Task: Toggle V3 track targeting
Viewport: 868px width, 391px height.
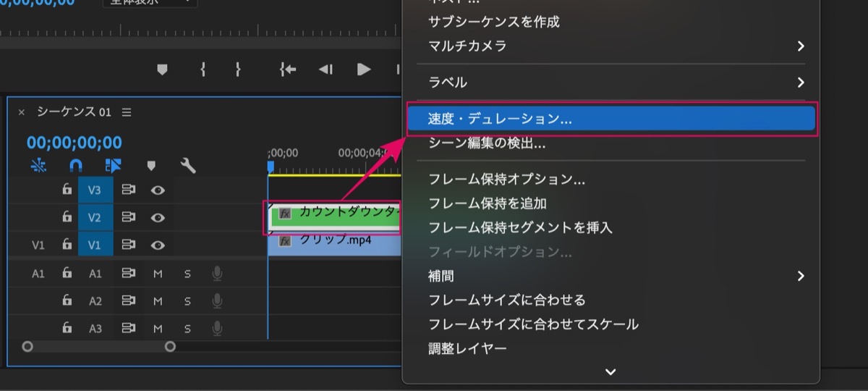Action: tap(95, 190)
